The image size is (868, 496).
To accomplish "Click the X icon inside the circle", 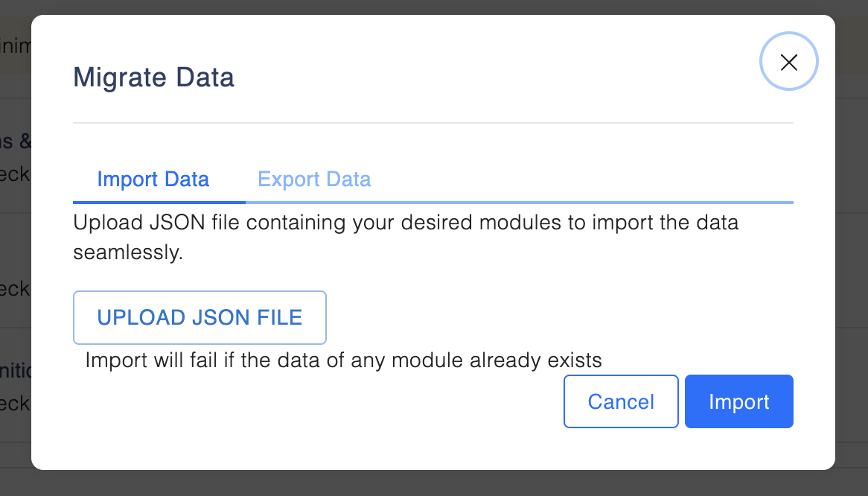I will (x=788, y=62).
